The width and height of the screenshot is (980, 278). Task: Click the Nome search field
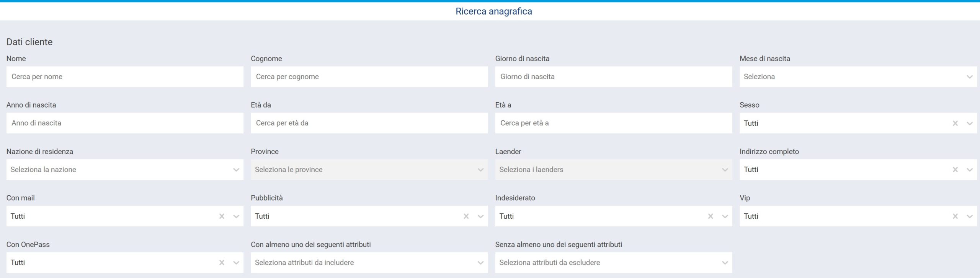[x=124, y=77]
